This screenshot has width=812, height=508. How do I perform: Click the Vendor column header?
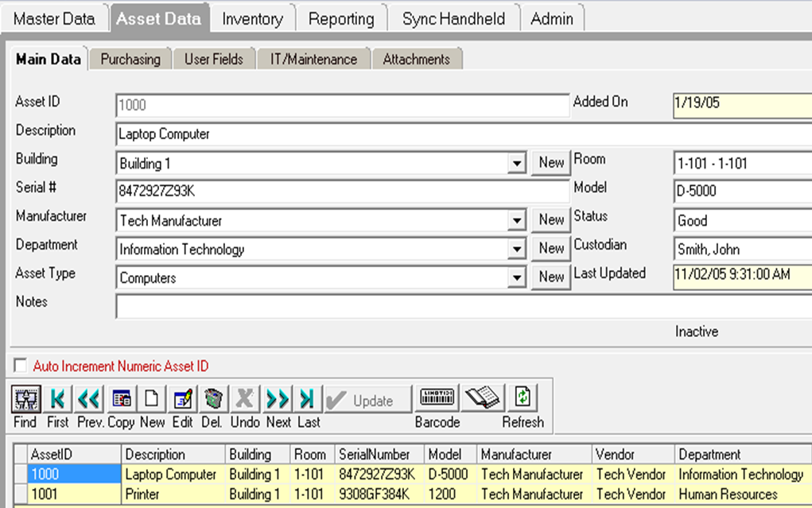point(633,454)
